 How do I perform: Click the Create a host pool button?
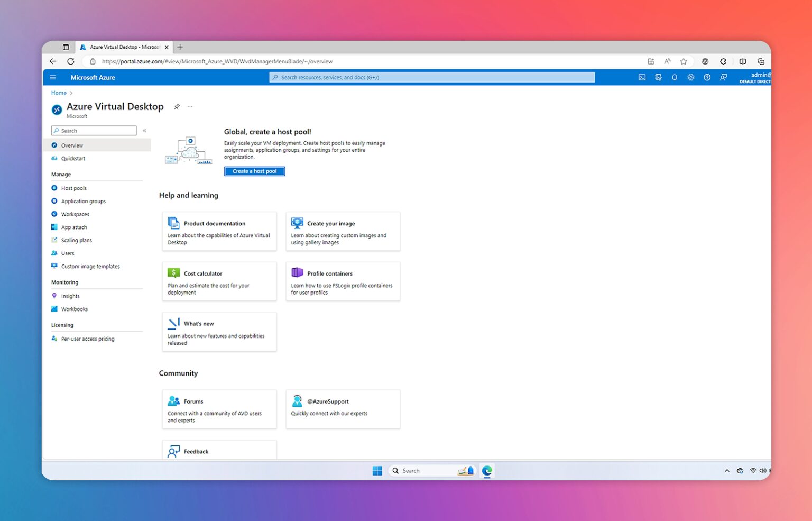254,171
